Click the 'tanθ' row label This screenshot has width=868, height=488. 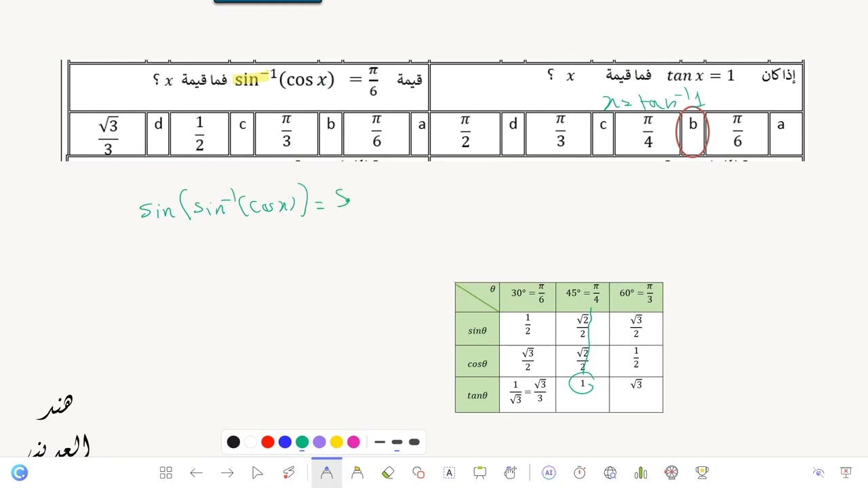[x=477, y=395]
